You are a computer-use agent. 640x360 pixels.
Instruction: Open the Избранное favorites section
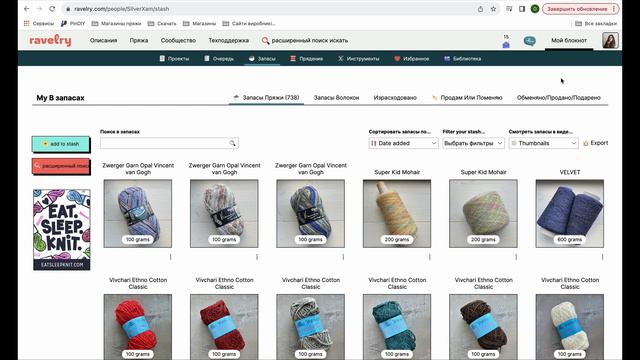(x=412, y=59)
